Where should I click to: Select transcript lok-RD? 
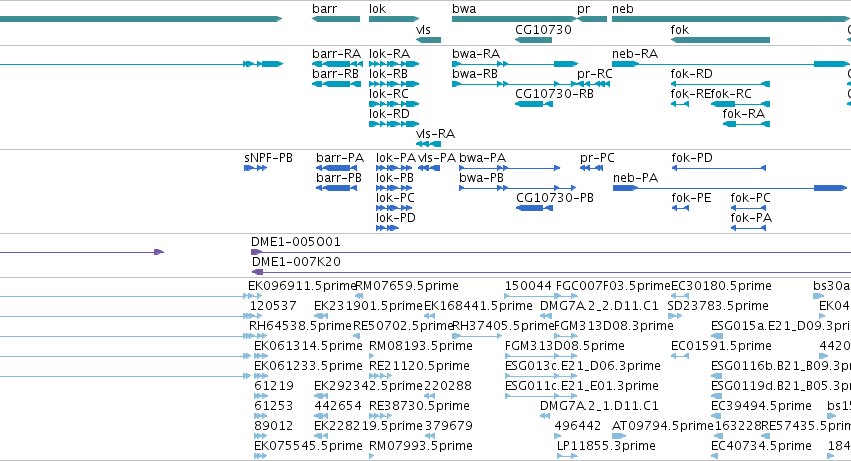tap(389, 114)
